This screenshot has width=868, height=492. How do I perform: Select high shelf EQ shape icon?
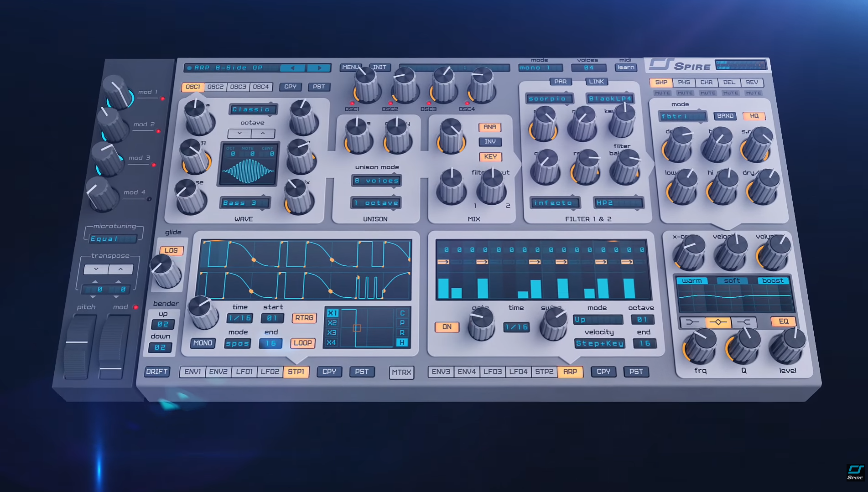(x=744, y=322)
